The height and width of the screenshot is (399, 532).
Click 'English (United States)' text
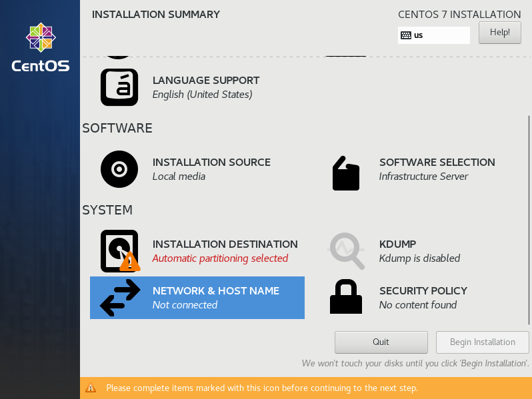(202, 94)
